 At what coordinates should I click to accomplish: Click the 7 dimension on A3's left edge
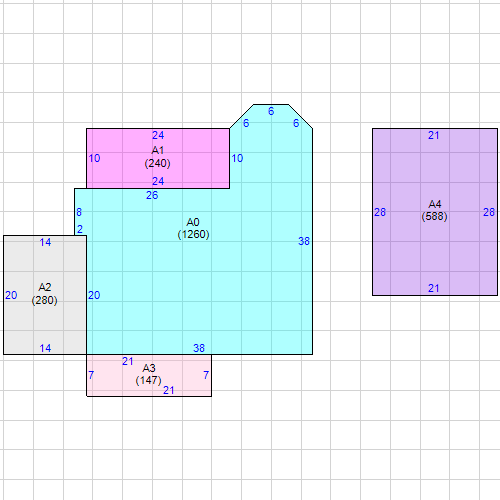tap(91, 375)
